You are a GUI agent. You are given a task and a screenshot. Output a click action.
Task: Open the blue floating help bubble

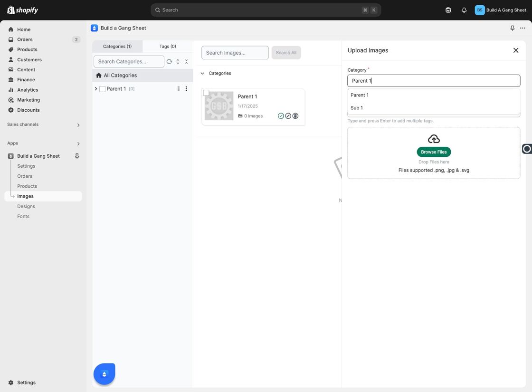point(104,373)
